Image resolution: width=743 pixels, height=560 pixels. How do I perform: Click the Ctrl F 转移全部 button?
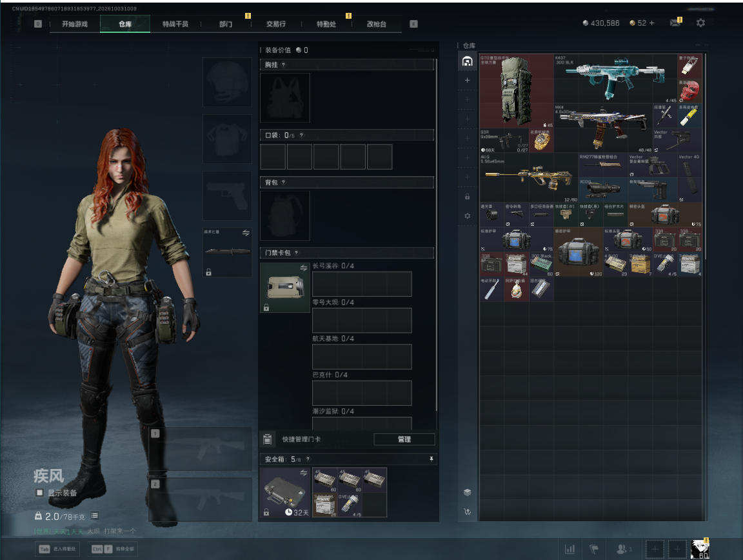[x=112, y=549]
